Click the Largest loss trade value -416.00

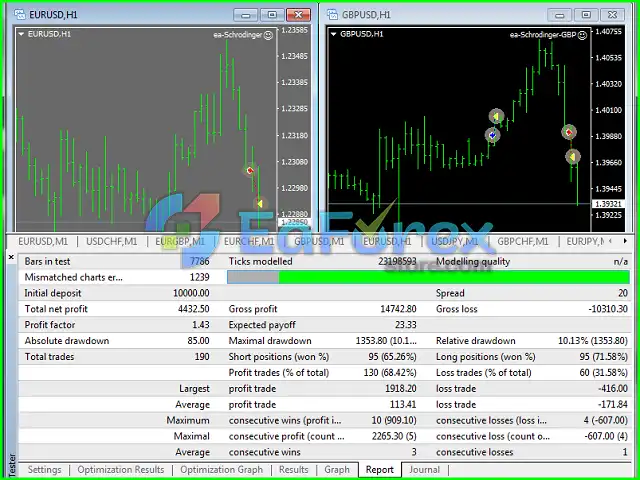point(613,389)
